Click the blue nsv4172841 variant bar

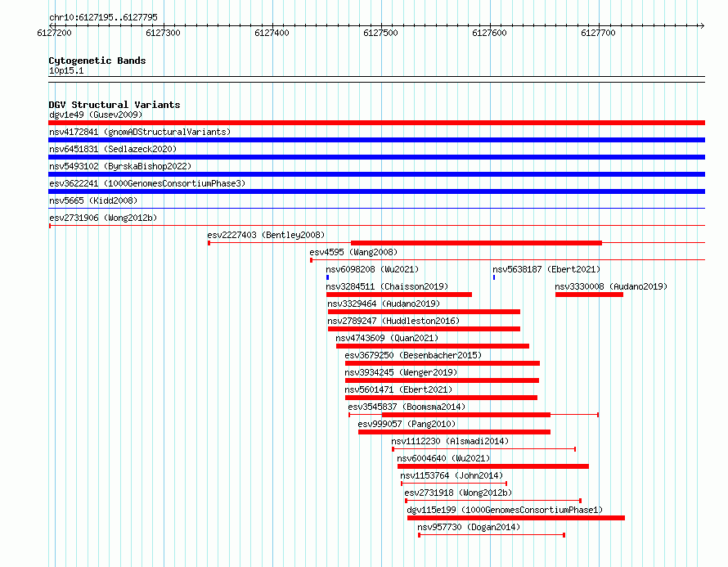(x=376, y=140)
